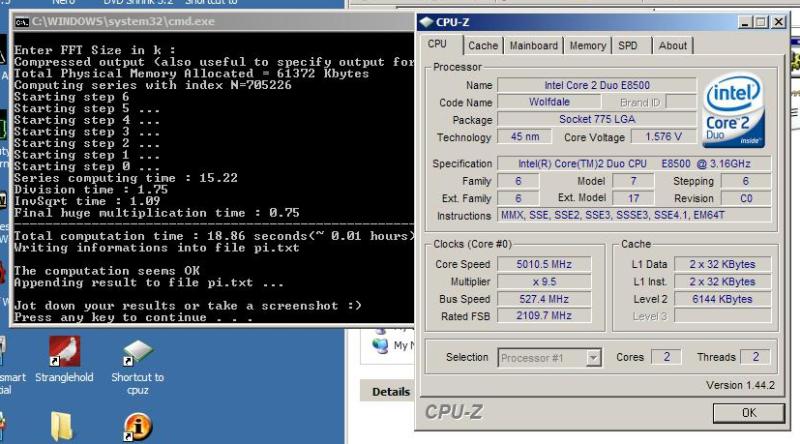Click the Revision value C0

(745, 199)
